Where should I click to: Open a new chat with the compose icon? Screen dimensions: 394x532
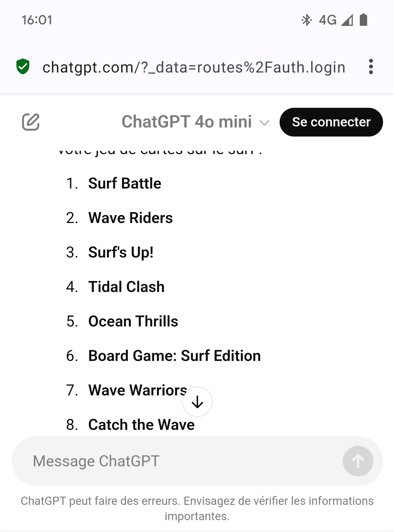tap(31, 122)
